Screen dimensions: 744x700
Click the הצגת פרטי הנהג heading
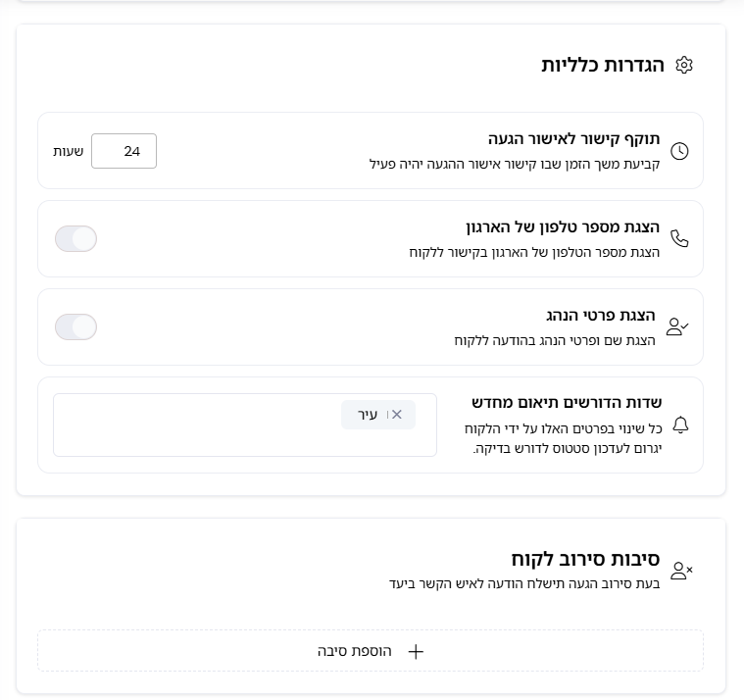coord(603,316)
